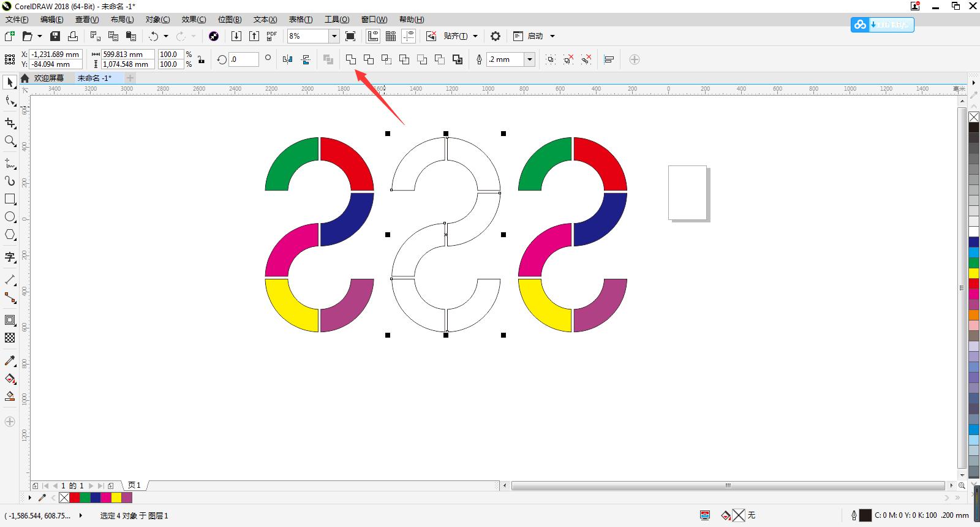The image size is (980, 527).
Task: Click the Publish to PDF icon
Action: [271, 36]
